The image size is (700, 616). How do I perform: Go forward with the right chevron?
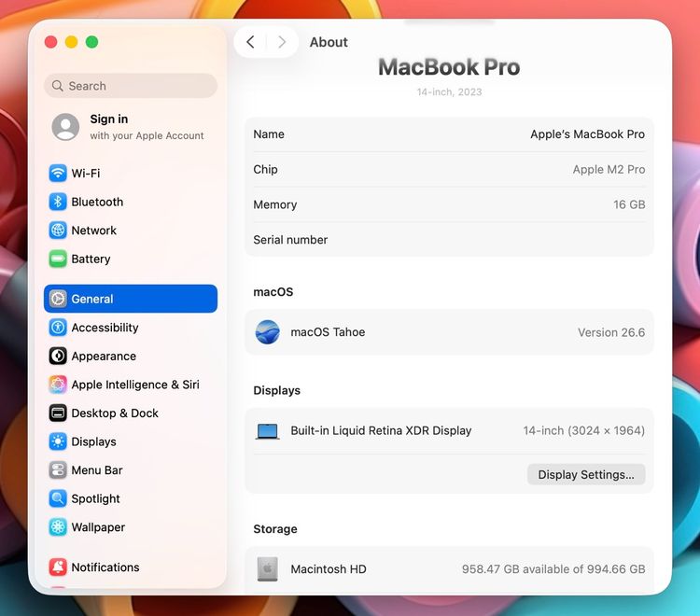[x=282, y=42]
